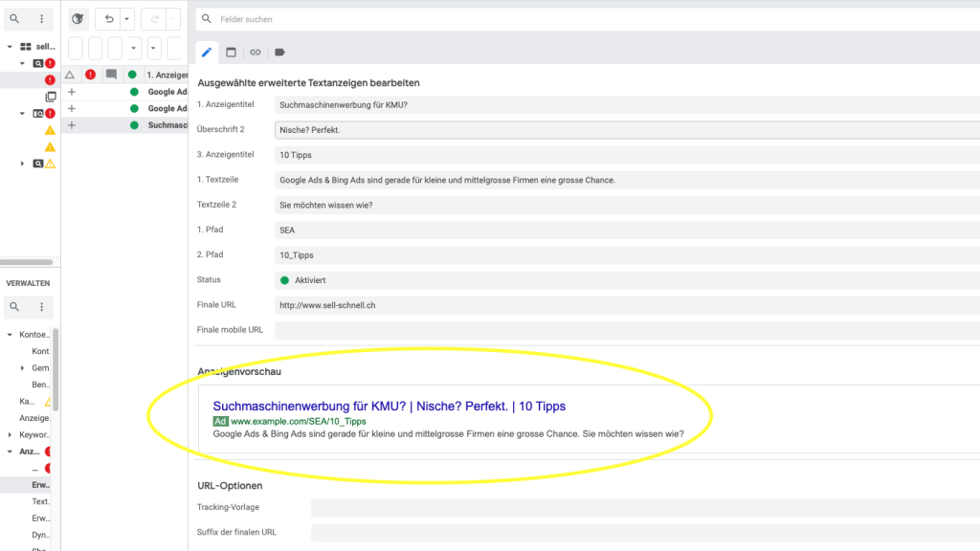Image resolution: width=980 pixels, height=551 pixels.
Task: Open the label tag tab
Action: 279,52
